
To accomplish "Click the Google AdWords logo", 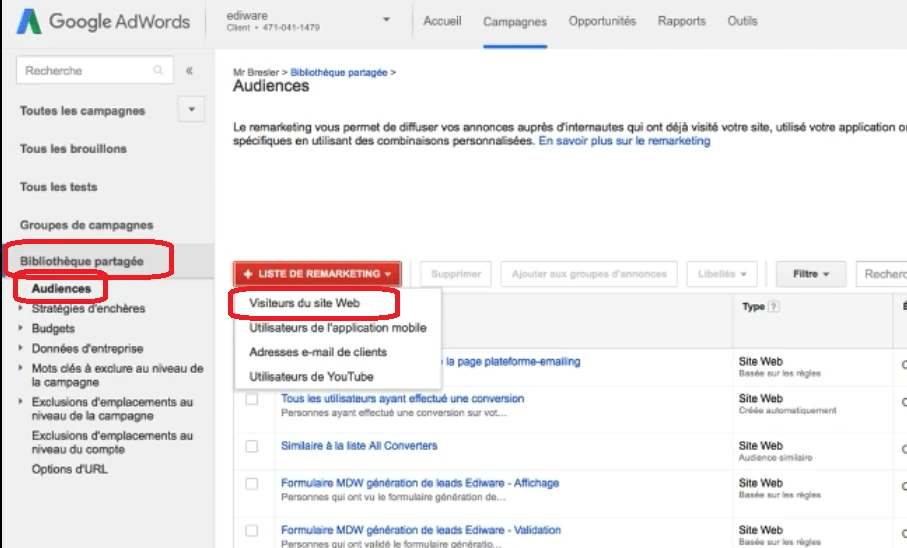I will (104, 22).
